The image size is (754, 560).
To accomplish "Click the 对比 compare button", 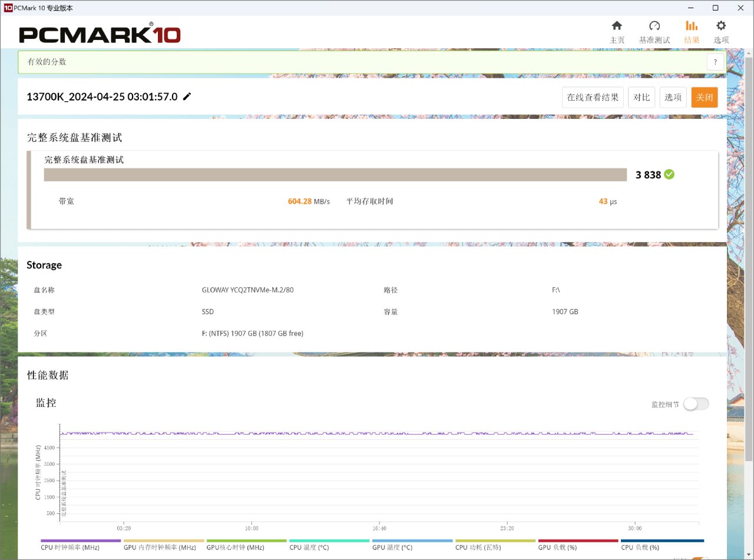I will pos(641,97).
